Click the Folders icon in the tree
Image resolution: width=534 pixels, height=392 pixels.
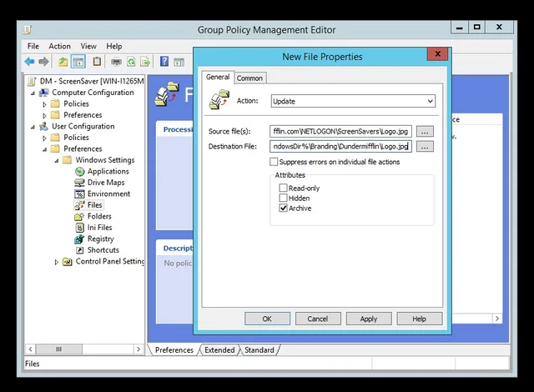point(79,216)
